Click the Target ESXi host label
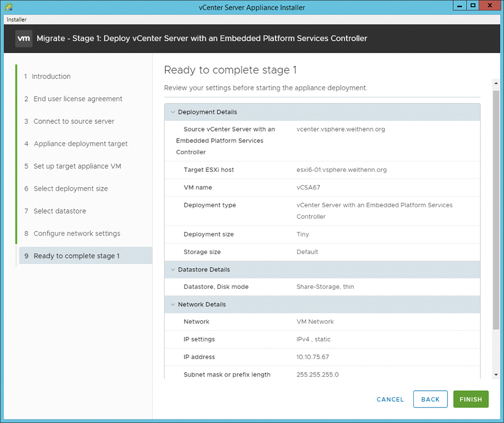This screenshot has width=504, height=423. 209,170
